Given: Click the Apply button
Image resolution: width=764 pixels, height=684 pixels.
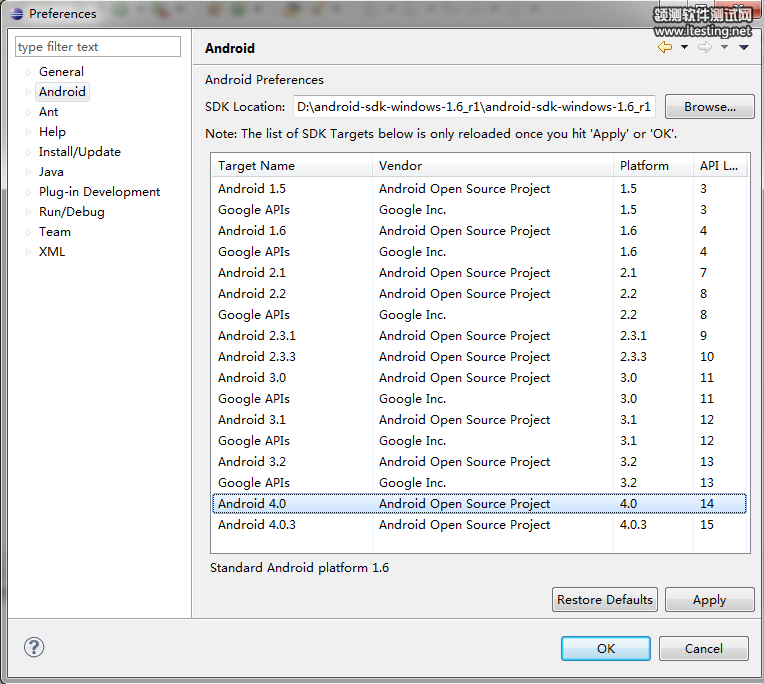Looking at the screenshot, I should point(709,599).
